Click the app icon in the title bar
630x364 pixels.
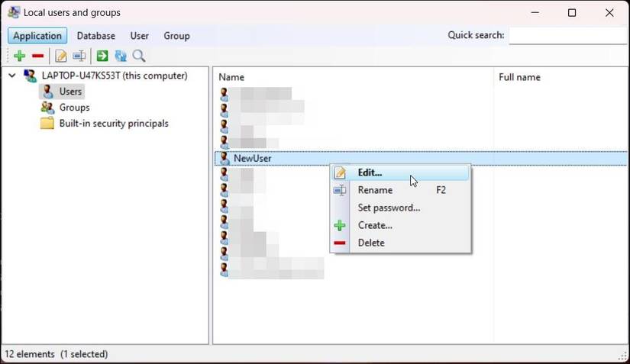[13, 12]
